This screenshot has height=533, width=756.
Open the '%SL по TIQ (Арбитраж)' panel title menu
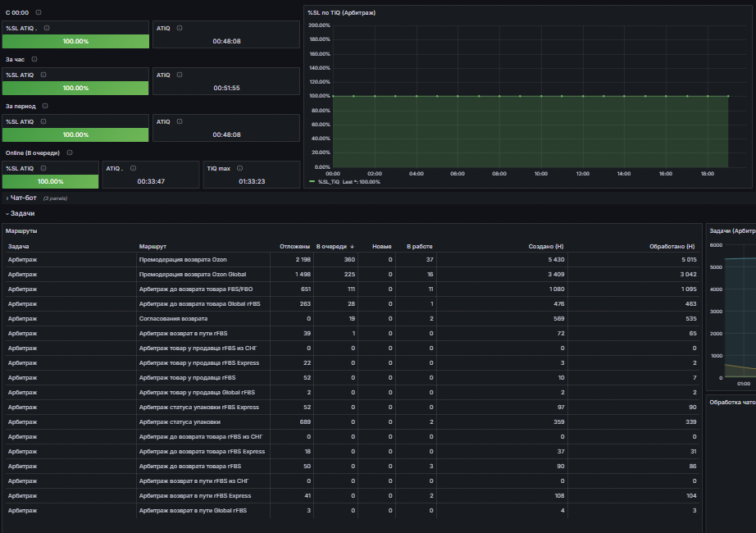(x=341, y=12)
